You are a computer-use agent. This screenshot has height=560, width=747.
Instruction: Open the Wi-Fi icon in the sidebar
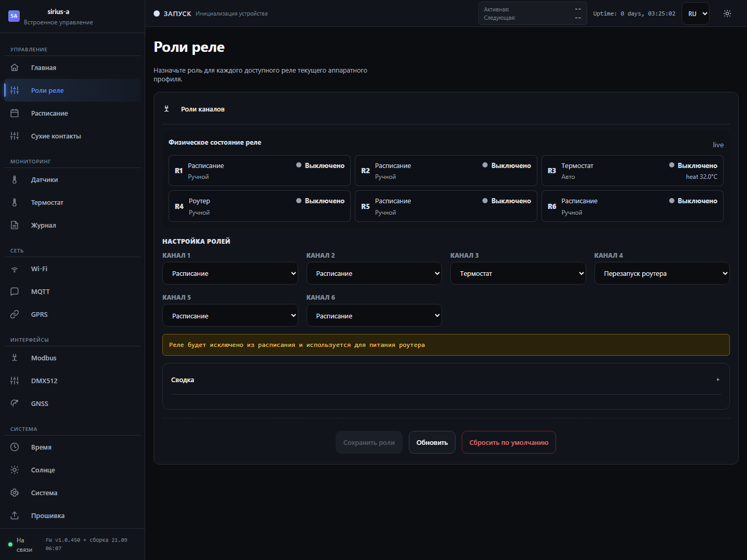coord(15,269)
